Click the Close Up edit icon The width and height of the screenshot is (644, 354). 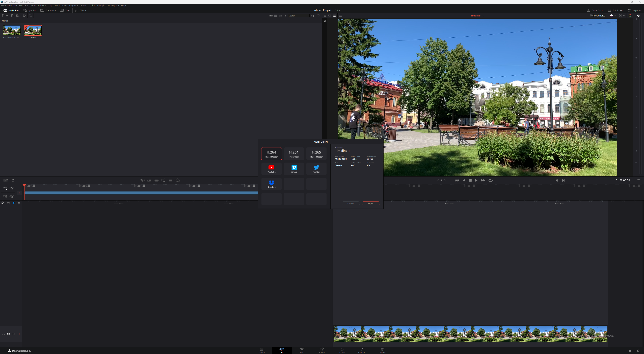(x=164, y=180)
